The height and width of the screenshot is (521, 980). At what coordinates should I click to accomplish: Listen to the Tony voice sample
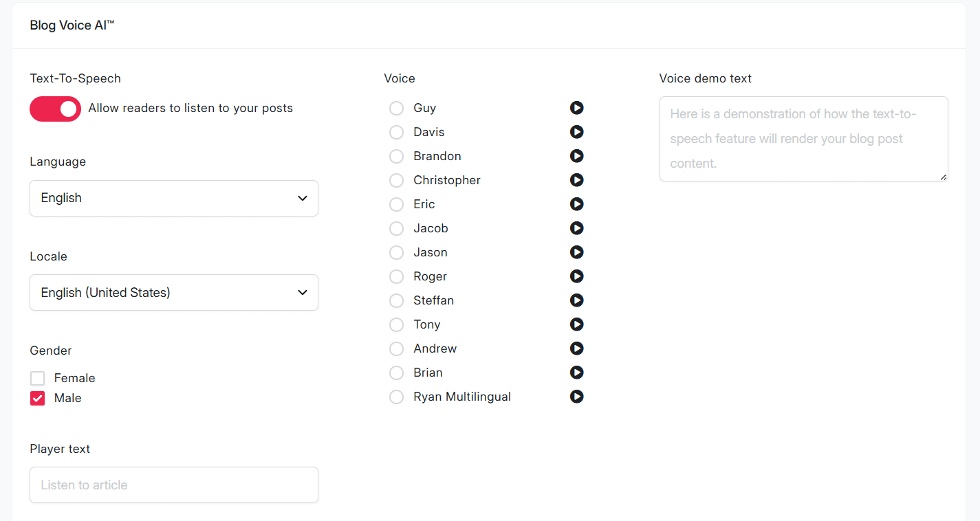point(576,324)
